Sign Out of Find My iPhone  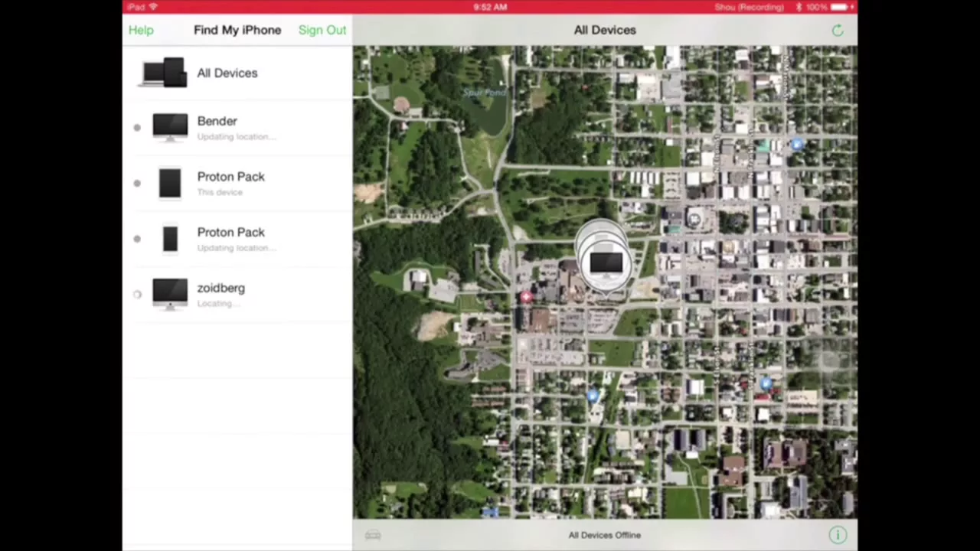click(322, 30)
